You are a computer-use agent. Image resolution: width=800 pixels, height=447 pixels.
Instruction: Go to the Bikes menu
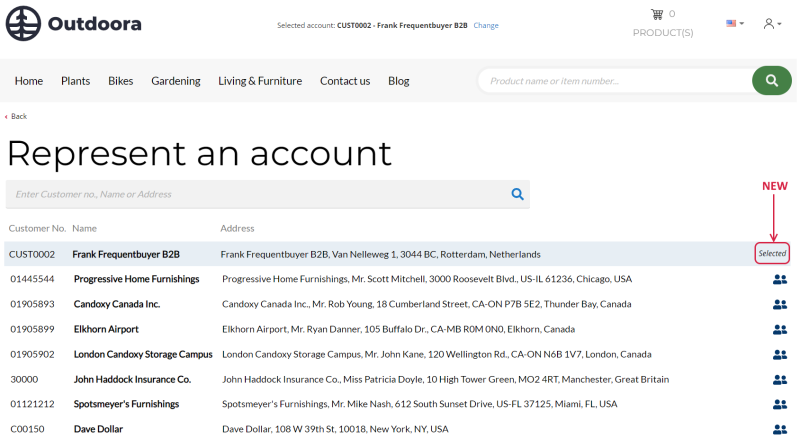[120, 81]
